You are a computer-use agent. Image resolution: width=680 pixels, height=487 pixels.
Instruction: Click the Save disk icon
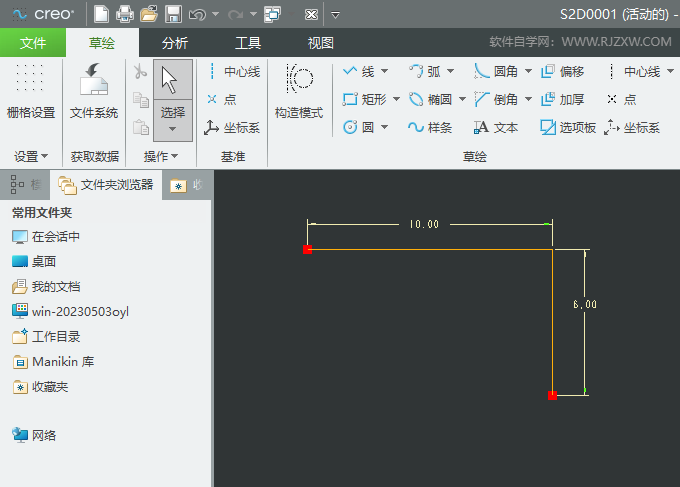[173, 14]
